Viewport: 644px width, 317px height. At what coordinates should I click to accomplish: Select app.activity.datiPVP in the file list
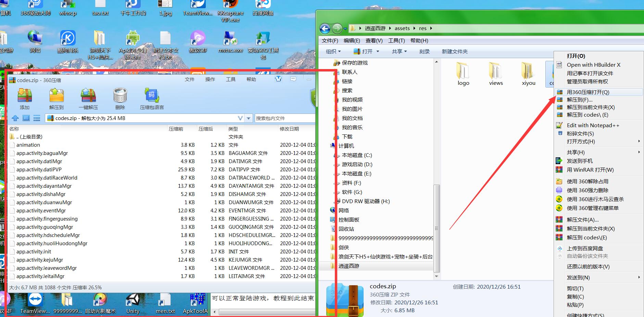pos(39,170)
